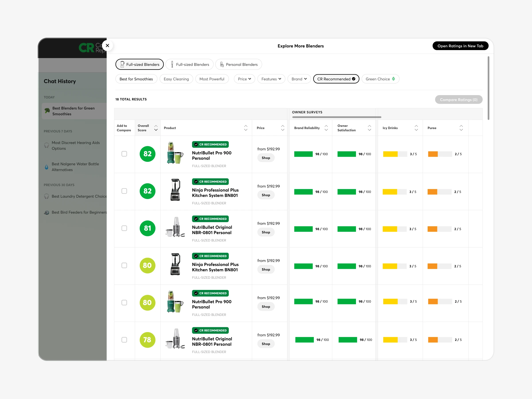Click the Overall Score sort arrows
The width and height of the screenshot is (532, 399).
pos(156,128)
